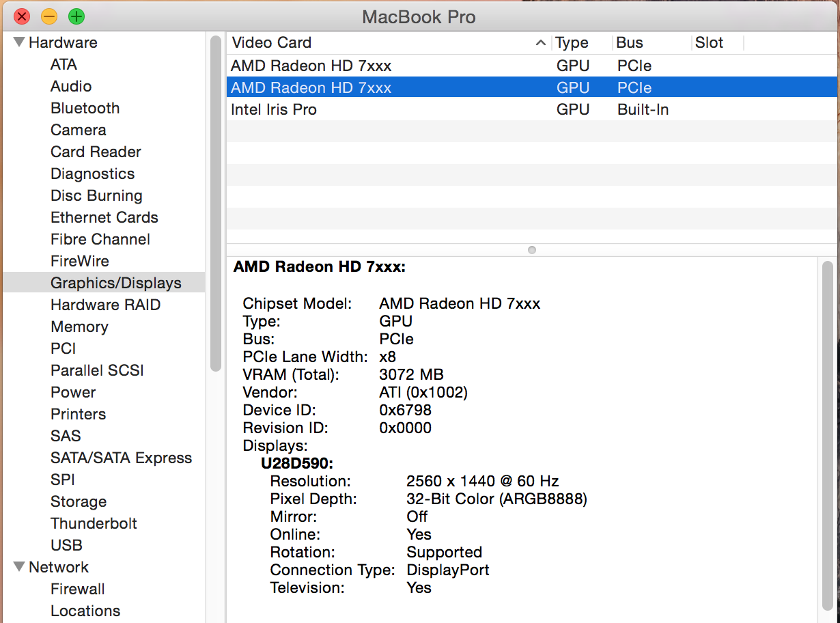This screenshot has height=623, width=840.
Task: Click the Built-In bus cell
Action: pos(643,109)
